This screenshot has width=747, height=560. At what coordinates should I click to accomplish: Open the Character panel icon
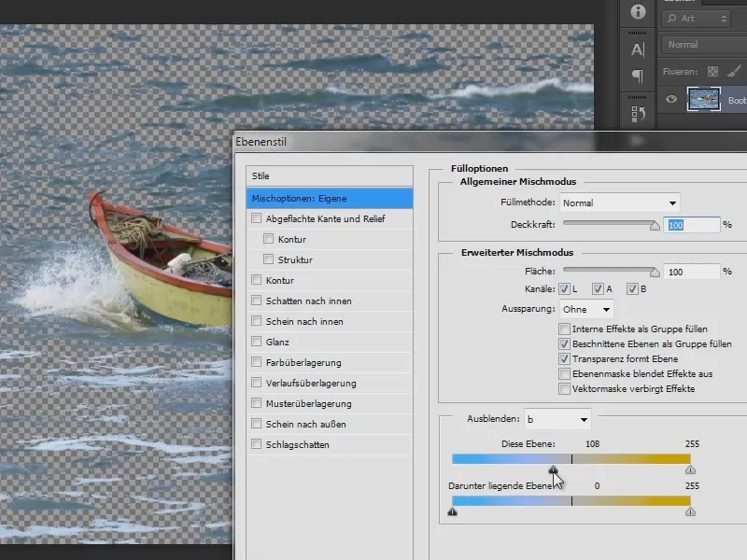click(x=638, y=49)
